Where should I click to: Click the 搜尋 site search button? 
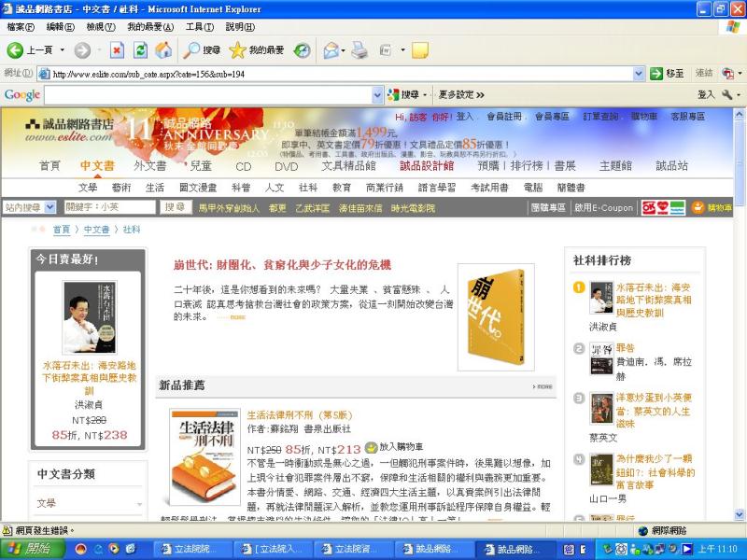pos(175,207)
